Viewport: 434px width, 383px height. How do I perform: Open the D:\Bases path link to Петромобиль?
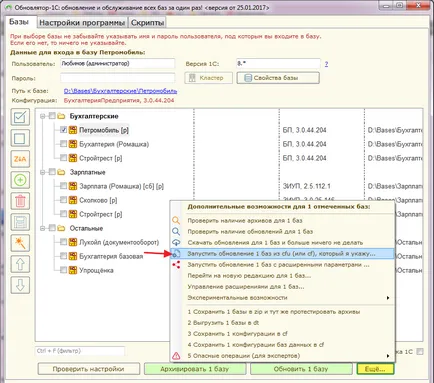point(120,91)
